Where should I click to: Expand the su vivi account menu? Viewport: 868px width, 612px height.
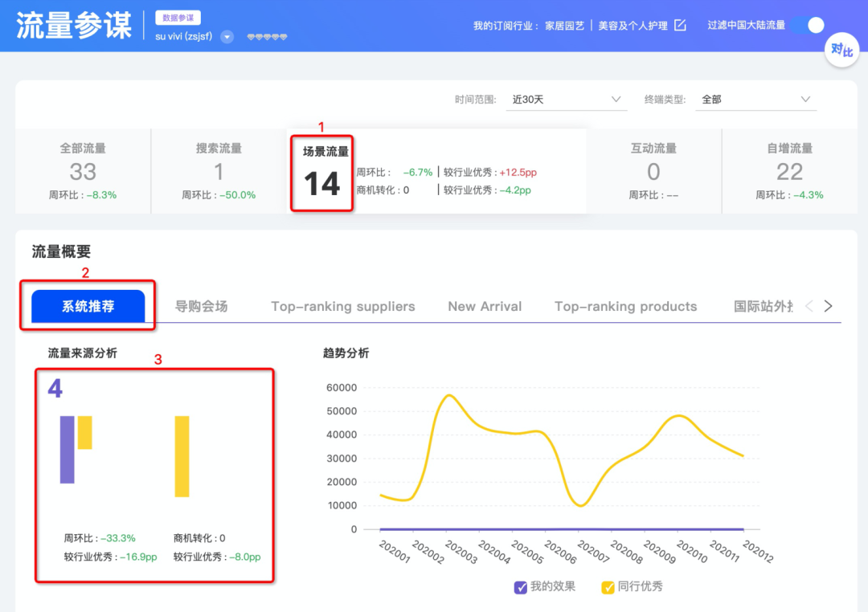coord(226,36)
